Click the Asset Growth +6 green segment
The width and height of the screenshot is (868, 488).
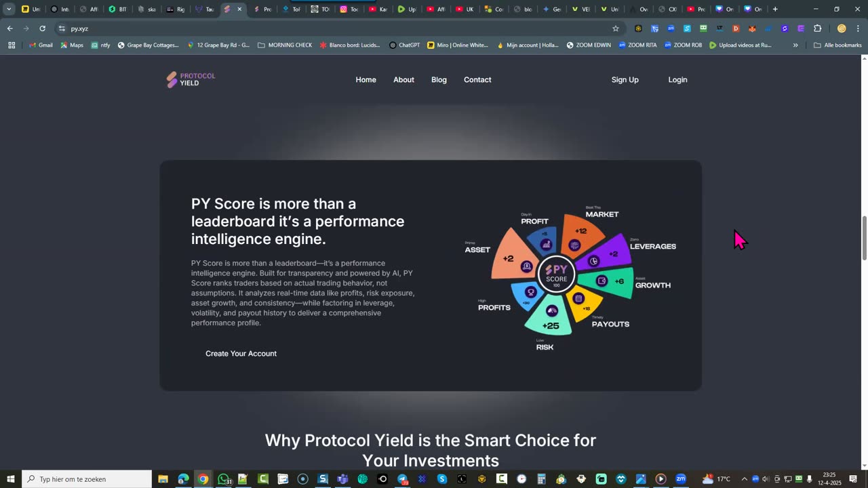coord(608,281)
